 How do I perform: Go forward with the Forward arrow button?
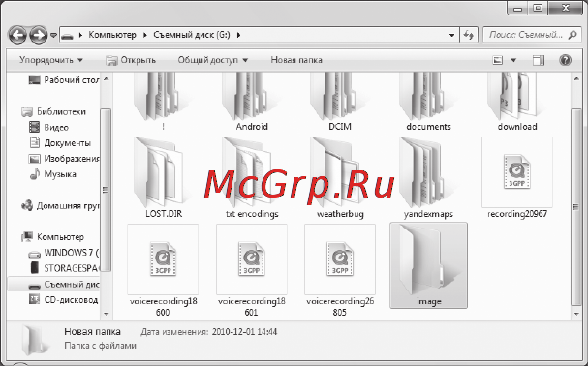point(38,35)
